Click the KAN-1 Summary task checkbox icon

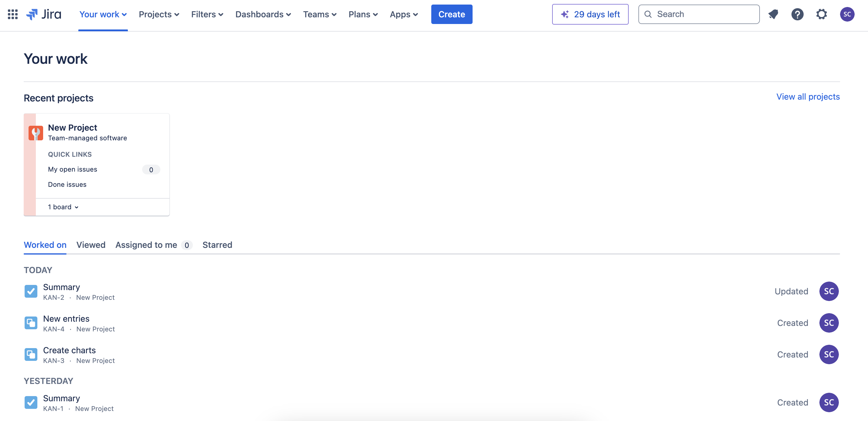point(31,402)
